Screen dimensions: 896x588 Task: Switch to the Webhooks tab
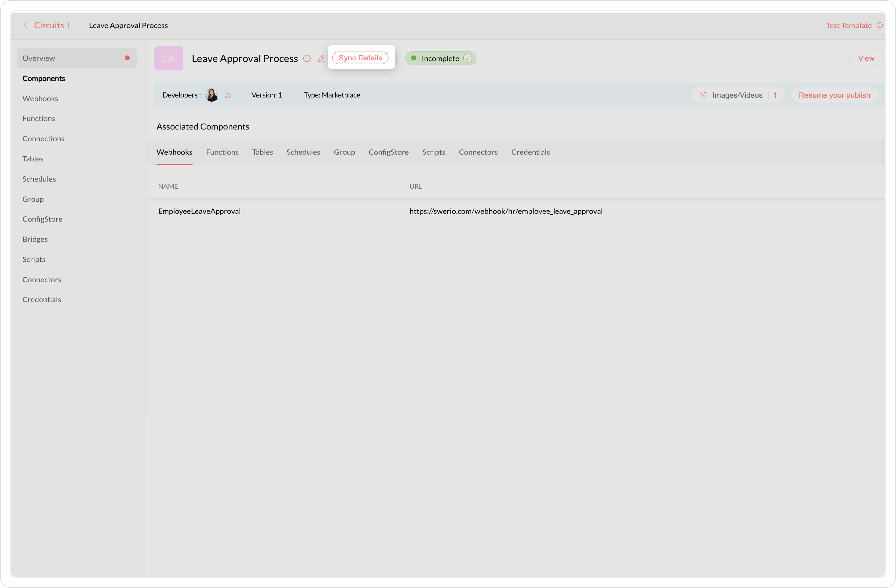pyautogui.click(x=174, y=152)
